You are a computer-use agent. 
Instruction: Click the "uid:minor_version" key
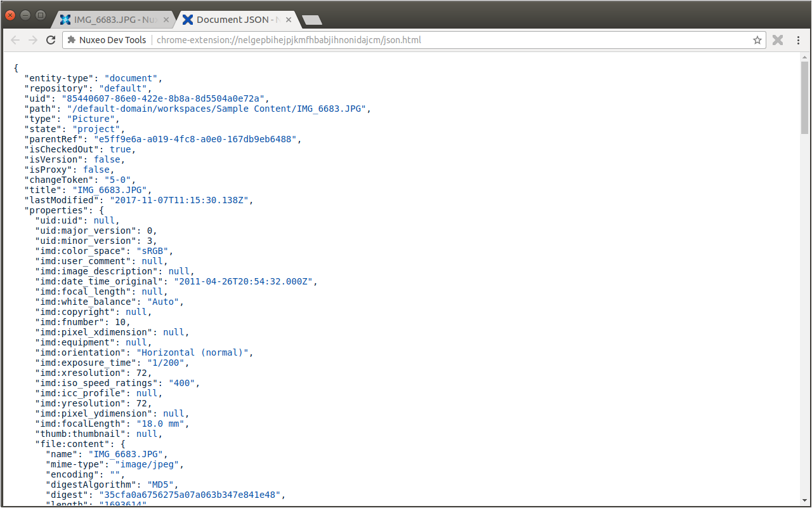click(x=86, y=241)
